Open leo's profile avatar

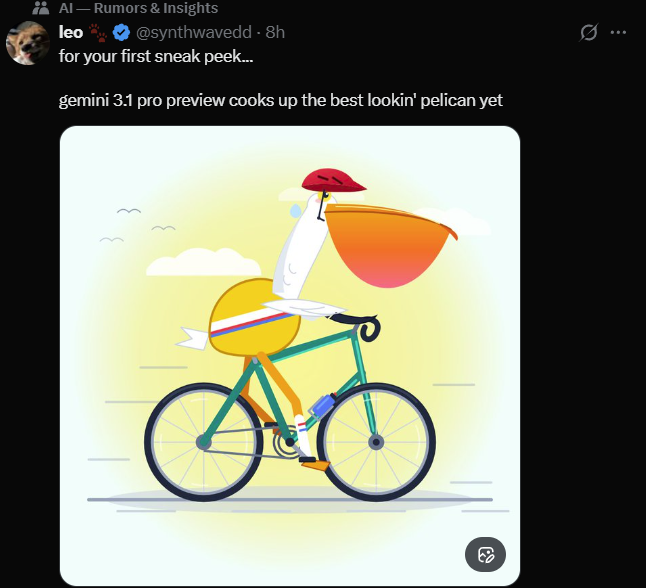[28, 43]
